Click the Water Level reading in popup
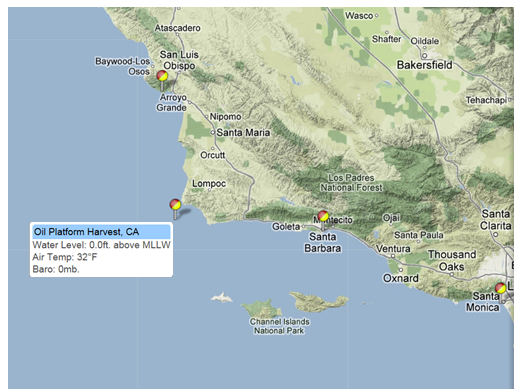Screen dimensions: 515x392 tap(101, 245)
